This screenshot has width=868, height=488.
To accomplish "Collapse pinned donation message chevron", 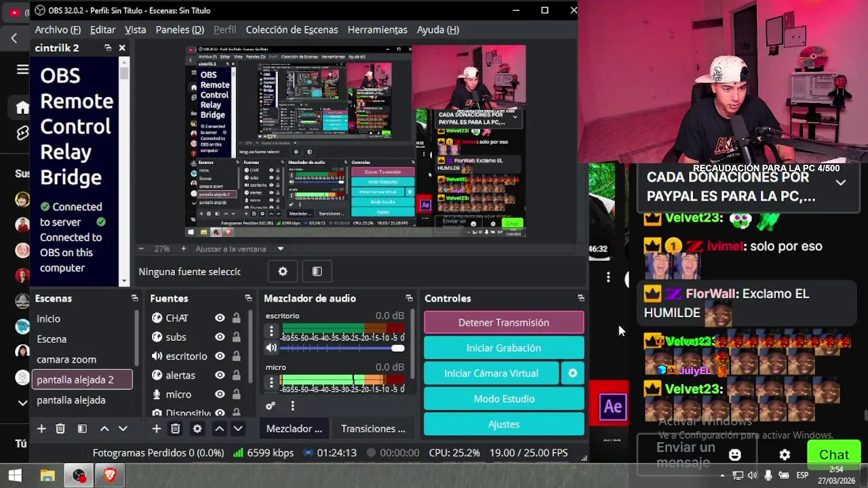I will (x=840, y=183).
